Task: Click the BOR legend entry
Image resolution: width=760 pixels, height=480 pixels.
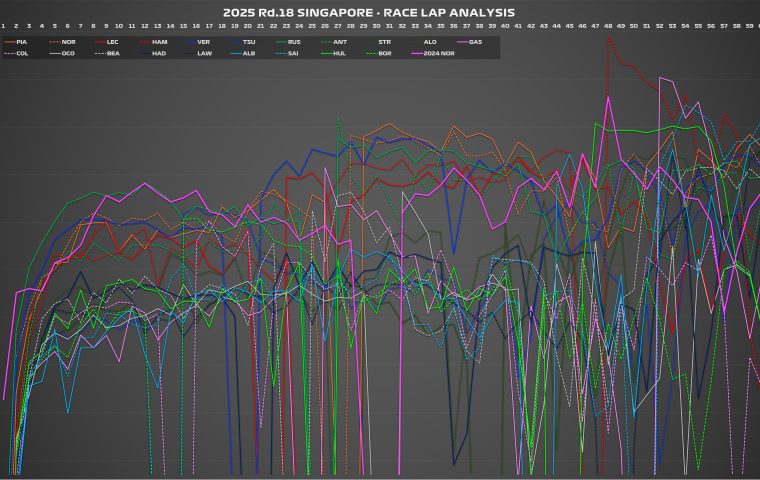Action: coord(384,52)
